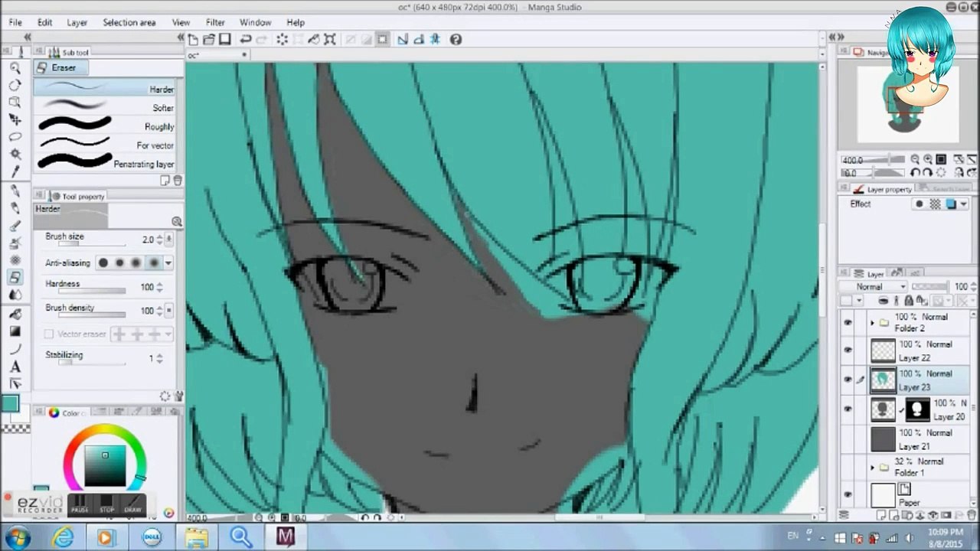
Task: Open the Layer property Effect color dropdown
Action: click(964, 204)
